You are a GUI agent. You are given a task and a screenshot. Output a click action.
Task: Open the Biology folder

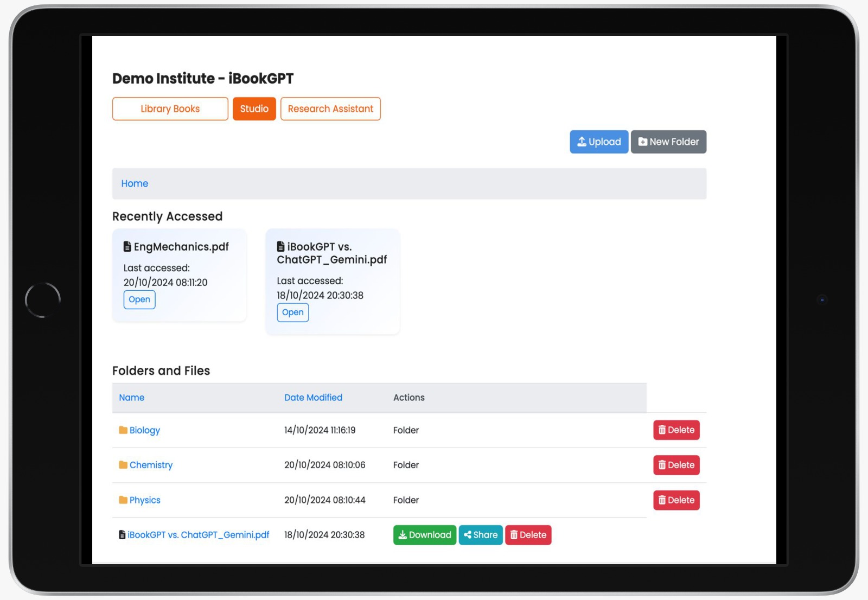(144, 430)
